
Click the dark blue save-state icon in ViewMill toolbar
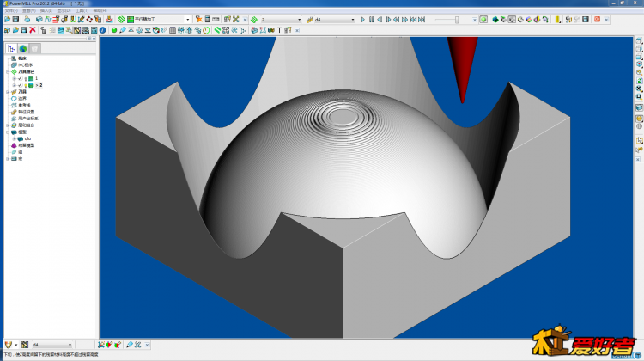click(x=586, y=19)
